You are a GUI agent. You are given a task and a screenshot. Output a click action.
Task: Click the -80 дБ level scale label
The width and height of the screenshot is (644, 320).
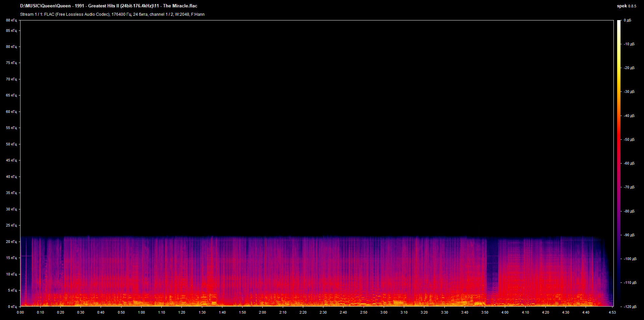pyautogui.click(x=629, y=211)
